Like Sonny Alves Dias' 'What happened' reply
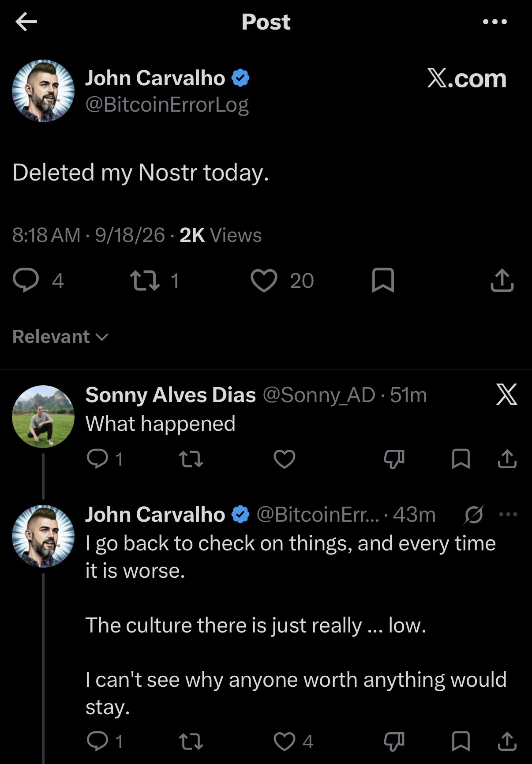 (285, 459)
